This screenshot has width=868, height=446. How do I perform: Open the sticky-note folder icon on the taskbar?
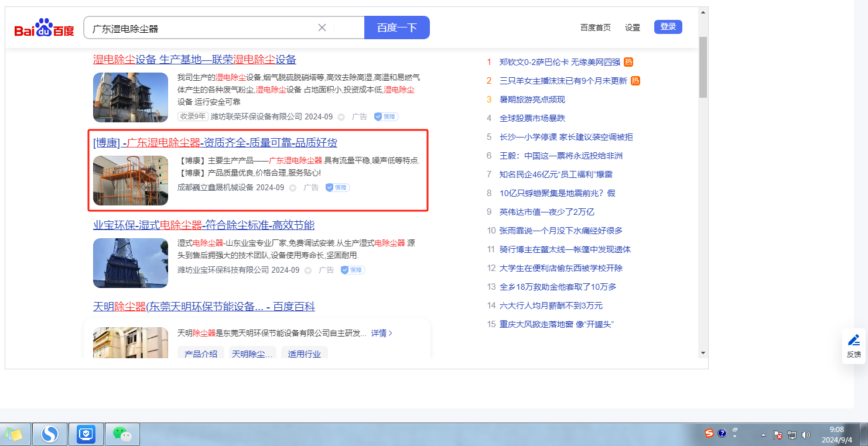click(x=13, y=434)
